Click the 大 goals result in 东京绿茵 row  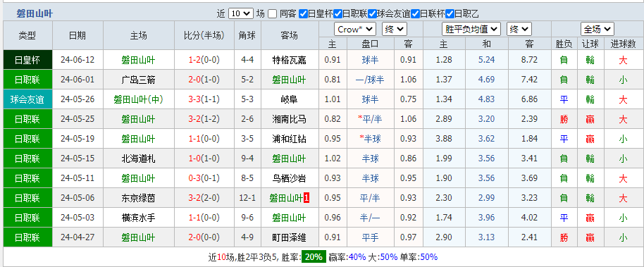pos(623,199)
